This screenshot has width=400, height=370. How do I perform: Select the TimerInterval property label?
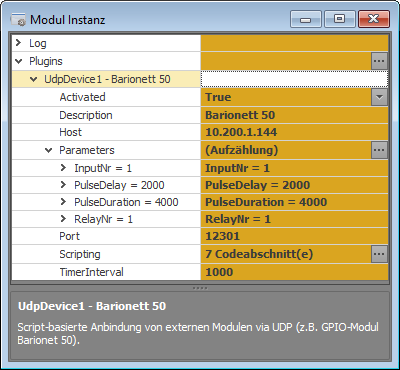[x=91, y=272]
